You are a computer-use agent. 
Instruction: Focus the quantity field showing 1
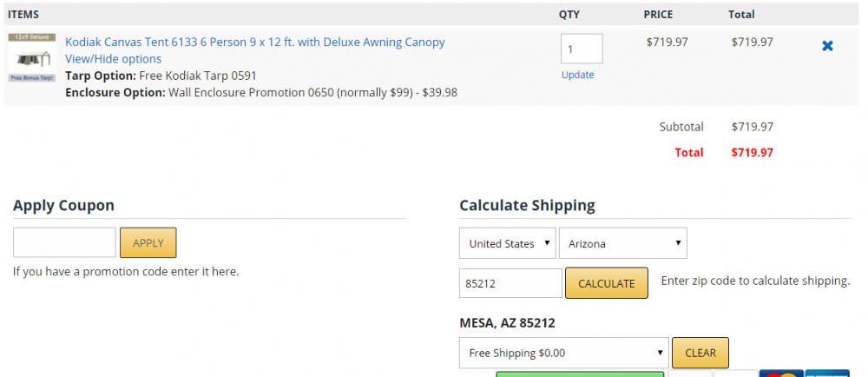point(582,49)
